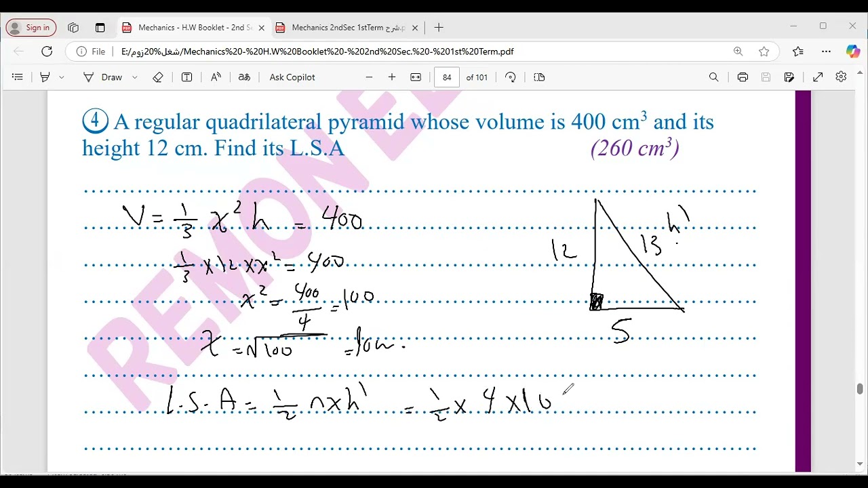
Task: Select the Highlight tool
Action: pyautogui.click(x=45, y=77)
